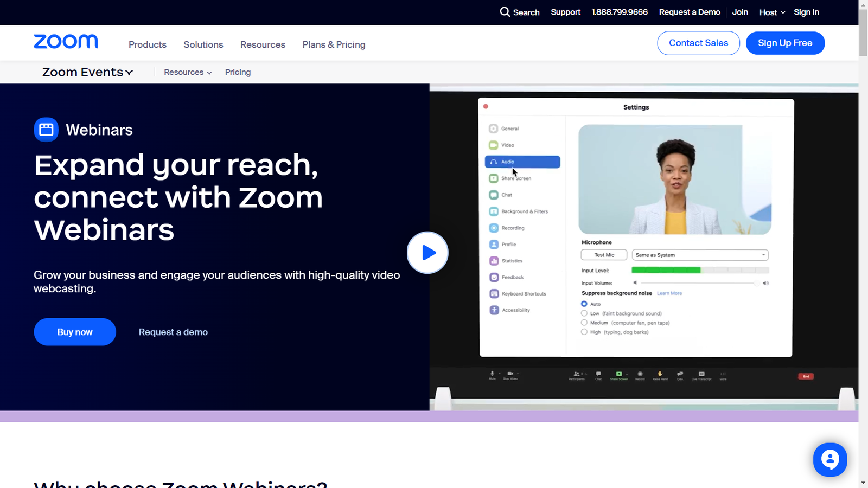Click the Buy now button
Viewport: 868px width, 488px height.
75,332
